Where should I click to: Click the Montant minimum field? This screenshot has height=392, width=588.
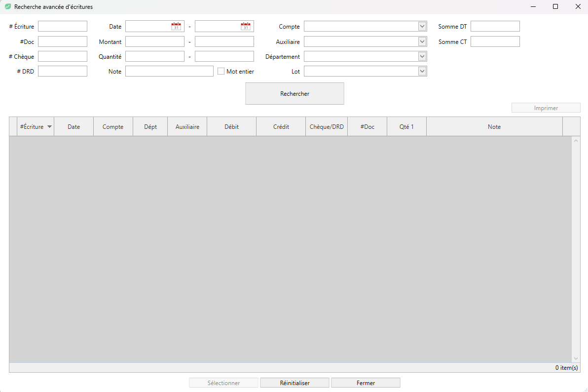click(155, 41)
